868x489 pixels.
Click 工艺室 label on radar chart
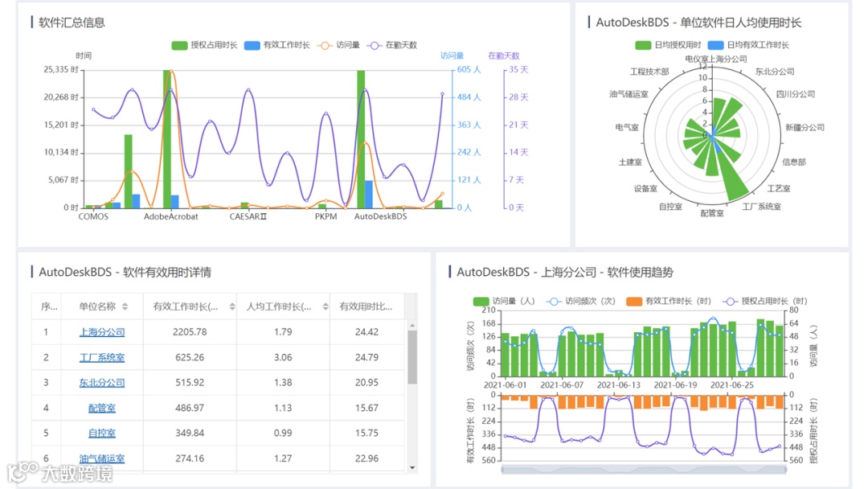click(x=779, y=189)
